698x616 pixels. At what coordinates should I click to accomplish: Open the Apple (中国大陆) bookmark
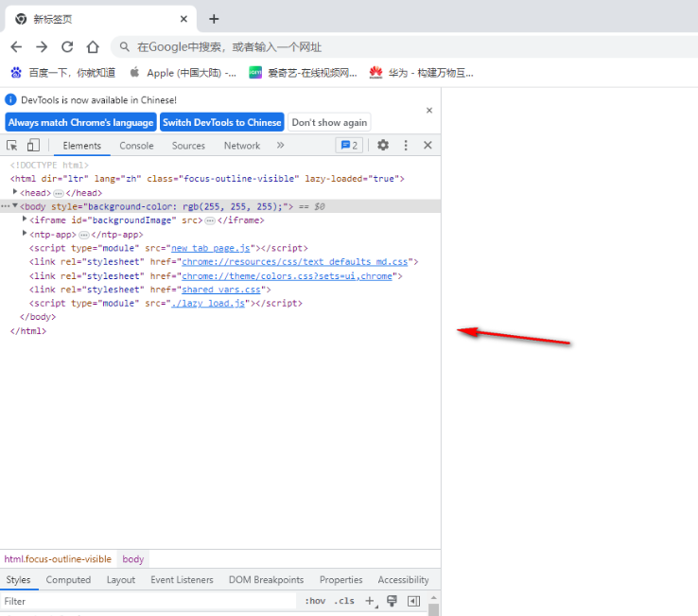pyautogui.click(x=183, y=73)
